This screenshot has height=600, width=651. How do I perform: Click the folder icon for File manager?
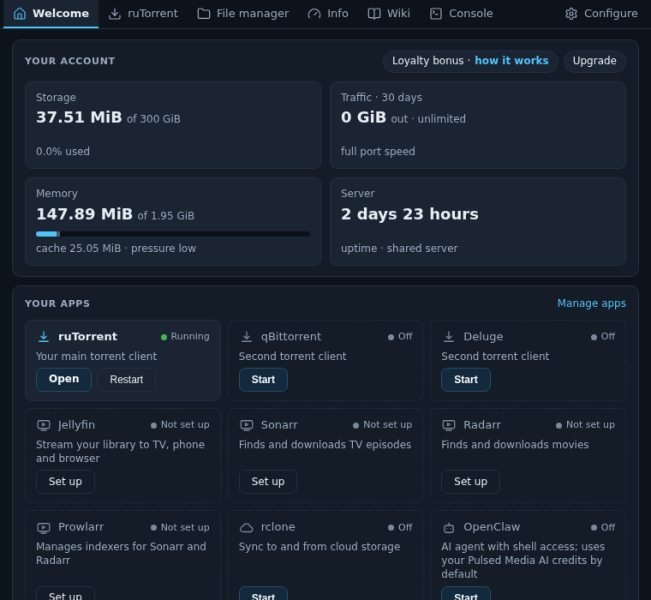coord(203,14)
